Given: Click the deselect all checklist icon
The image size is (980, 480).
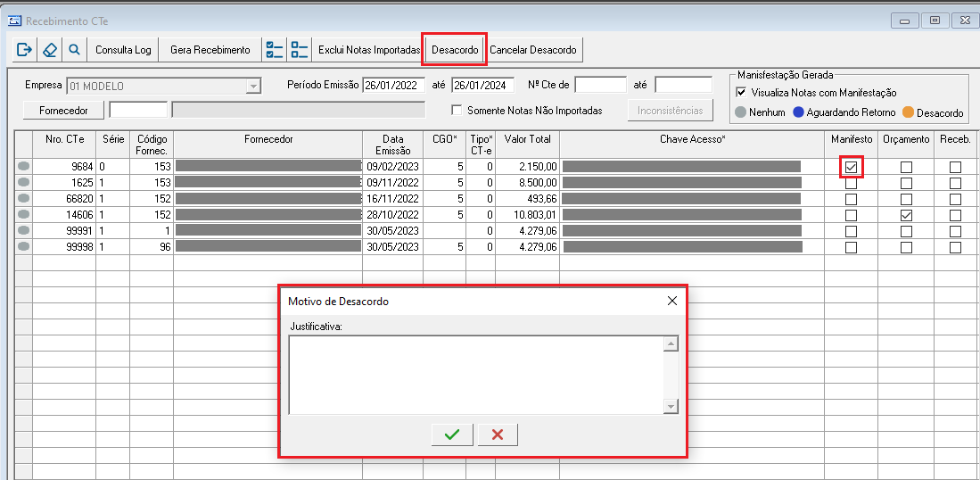Looking at the screenshot, I should [300, 49].
